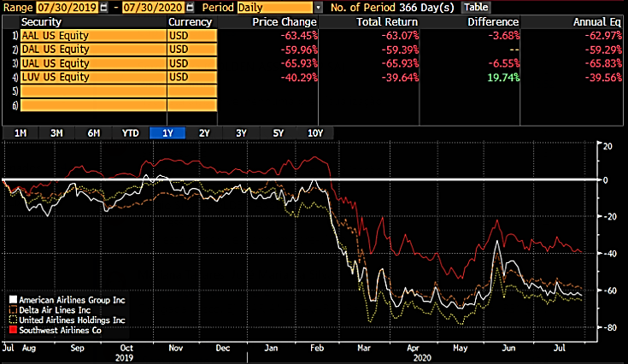Click the Difference column header
This screenshot has height=364, width=628.
pyautogui.click(x=493, y=22)
